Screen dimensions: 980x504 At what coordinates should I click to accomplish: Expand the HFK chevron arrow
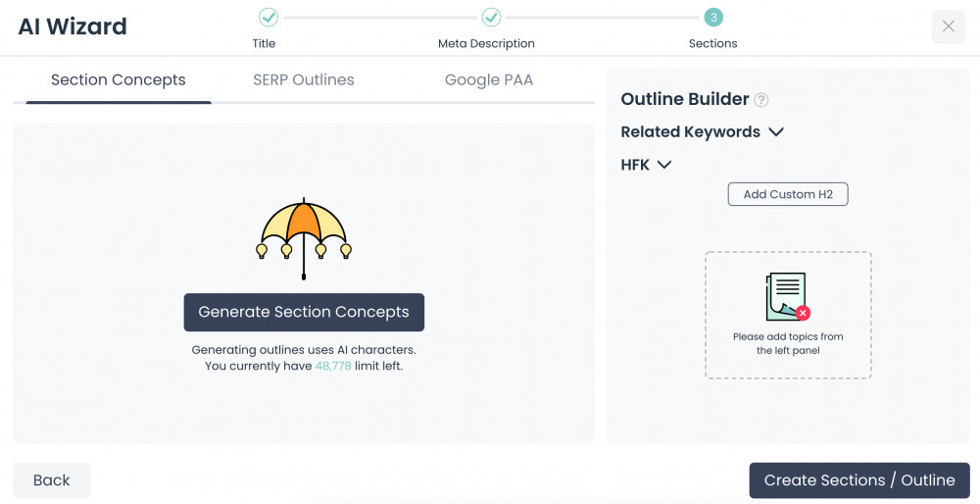(x=664, y=165)
